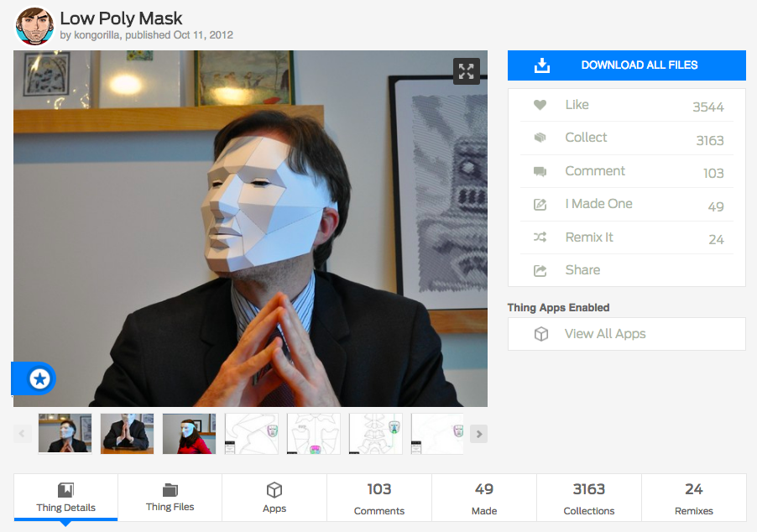Select fifth thumbnail pattern sheet
The height and width of the screenshot is (532, 757).
[314, 434]
